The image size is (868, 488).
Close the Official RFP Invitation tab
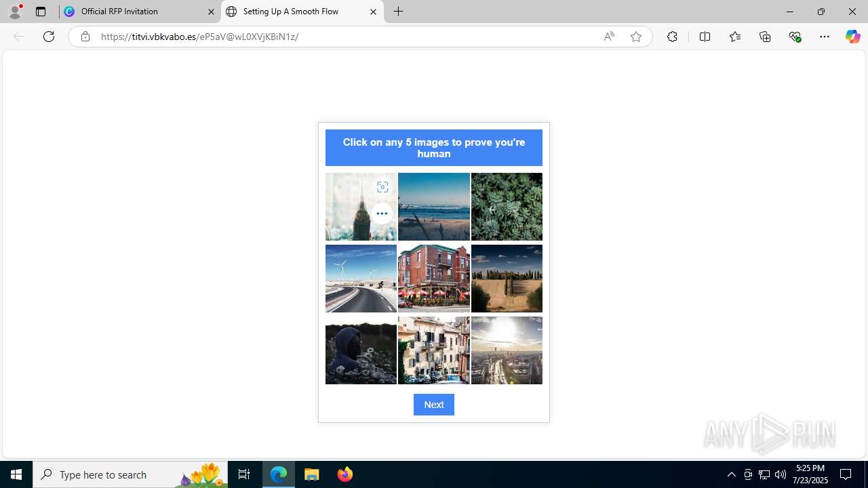pyautogui.click(x=211, y=12)
